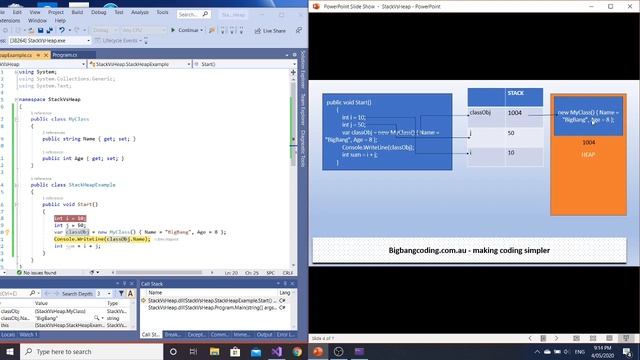Go to next slide in PowerPoint
The width and height of the screenshot is (640, 360).
click(x=556, y=338)
